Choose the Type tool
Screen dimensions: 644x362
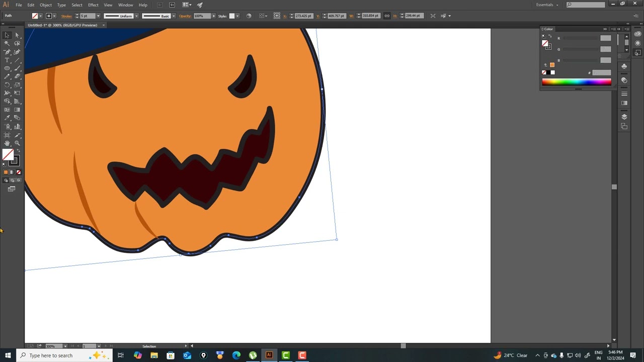coord(7,60)
